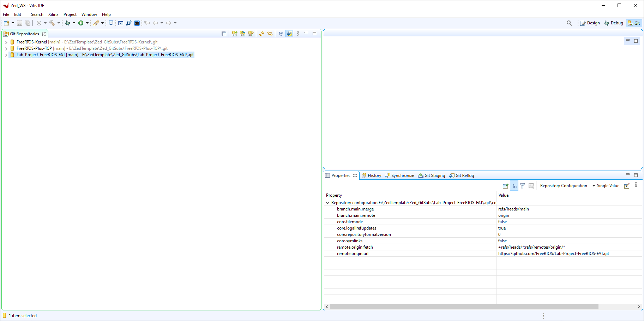
Task: Click the Create new Git repository icon
Action: coord(251,34)
